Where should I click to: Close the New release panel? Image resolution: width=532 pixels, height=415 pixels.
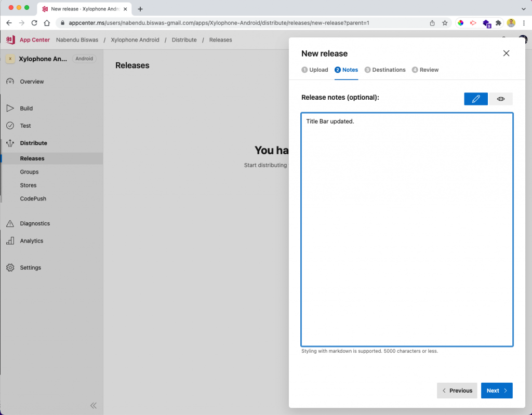pyautogui.click(x=506, y=53)
